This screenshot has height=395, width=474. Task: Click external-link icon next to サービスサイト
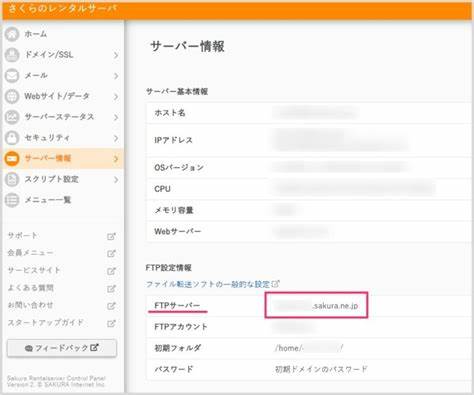tap(111, 271)
